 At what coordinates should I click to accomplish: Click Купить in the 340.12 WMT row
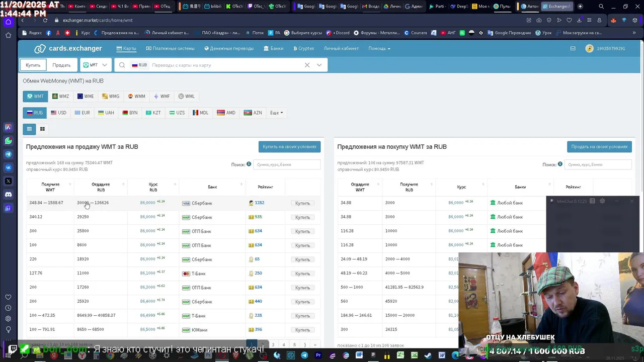coord(302,217)
